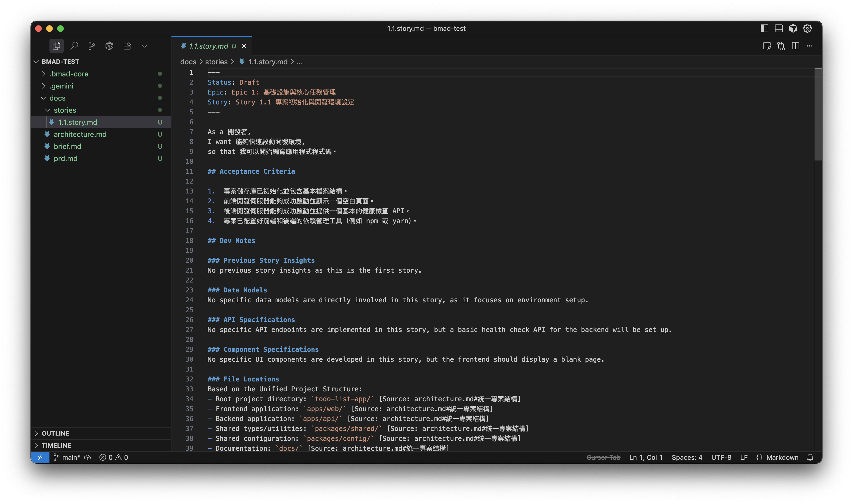Click markdown file icon beside prd.md

[x=47, y=158]
